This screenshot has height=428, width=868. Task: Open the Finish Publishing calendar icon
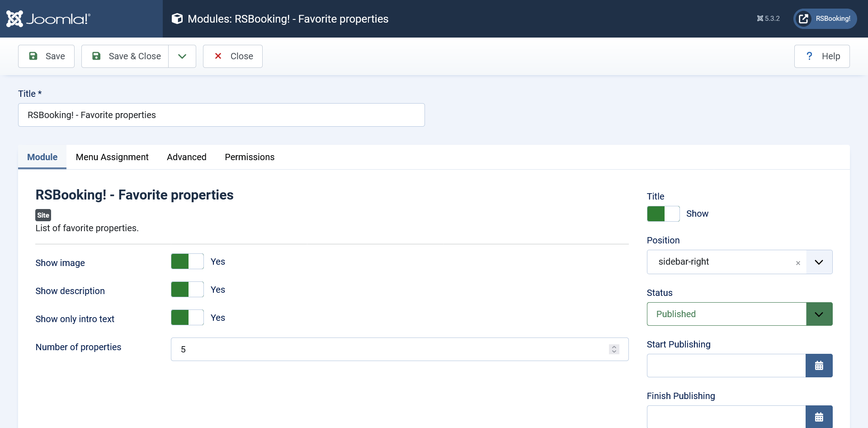(819, 417)
